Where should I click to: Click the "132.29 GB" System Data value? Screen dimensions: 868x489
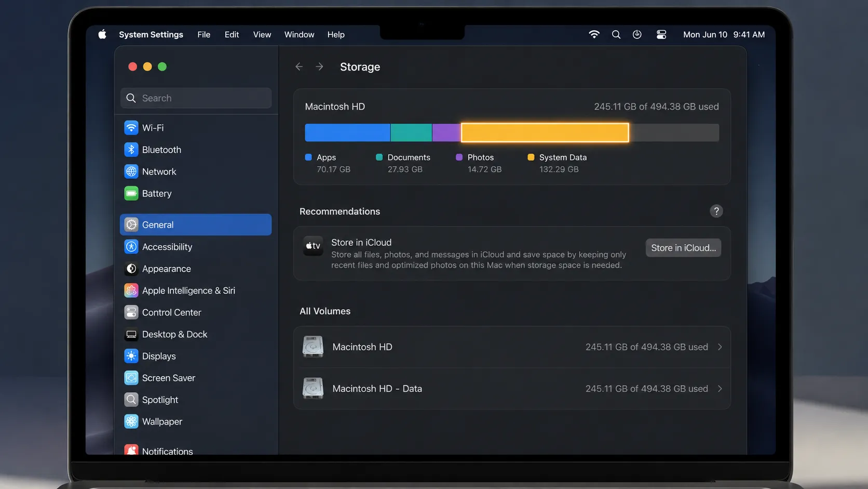coord(559,169)
